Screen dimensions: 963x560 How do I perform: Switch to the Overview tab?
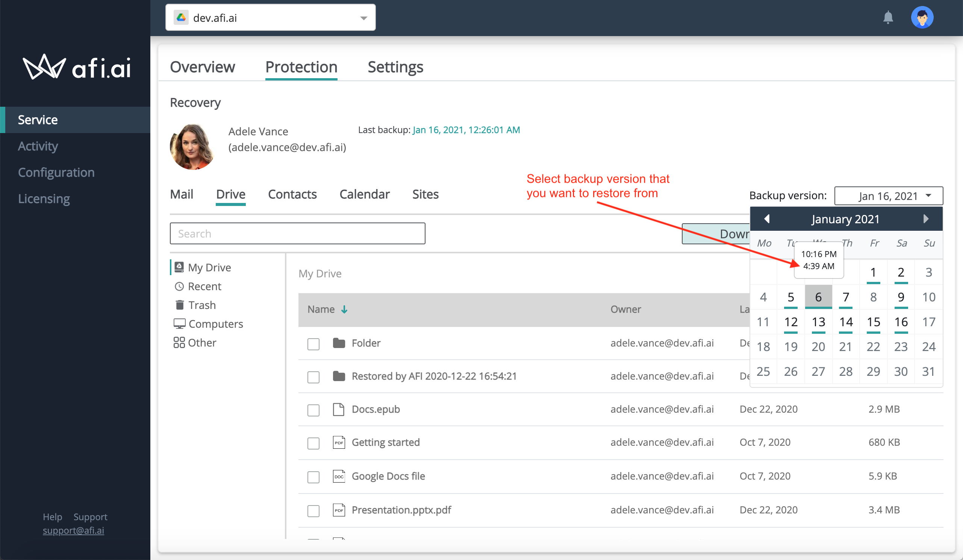pyautogui.click(x=202, y=67)
